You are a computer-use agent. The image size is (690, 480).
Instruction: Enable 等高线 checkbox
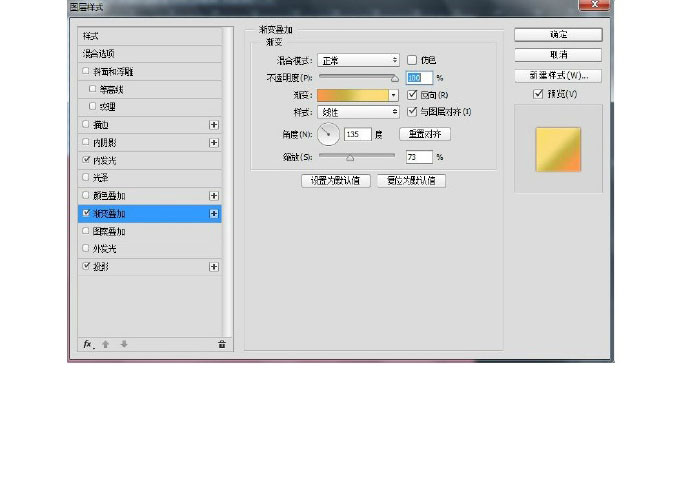coord(92,89)
